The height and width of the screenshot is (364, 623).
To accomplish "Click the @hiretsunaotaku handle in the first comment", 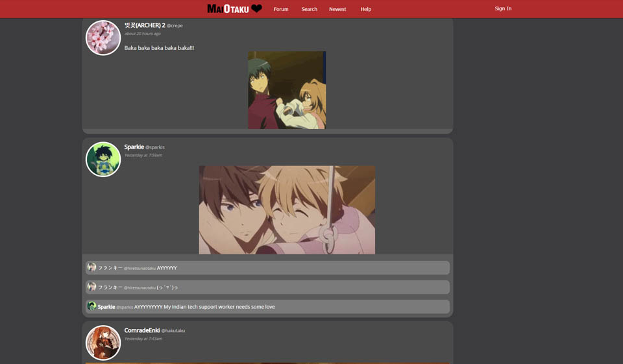I will (x=140, y=268).
